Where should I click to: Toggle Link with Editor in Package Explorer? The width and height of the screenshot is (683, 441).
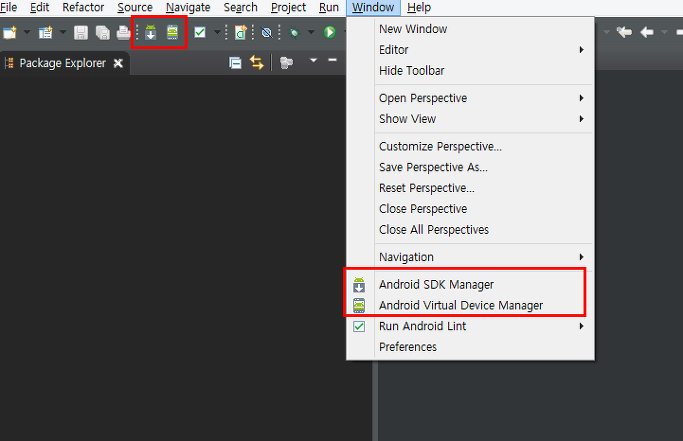257,63
